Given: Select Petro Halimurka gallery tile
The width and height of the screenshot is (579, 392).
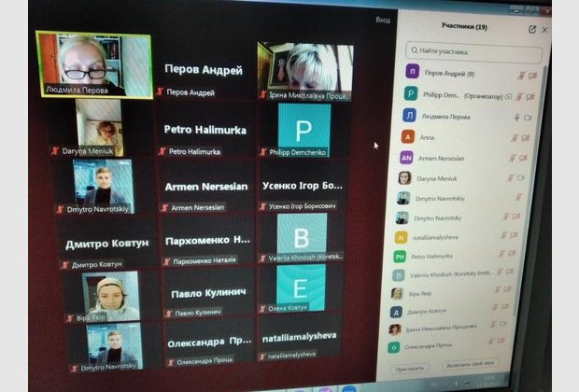Looking at the screenshot, I should pyautogui.click(x=205, y=131).
